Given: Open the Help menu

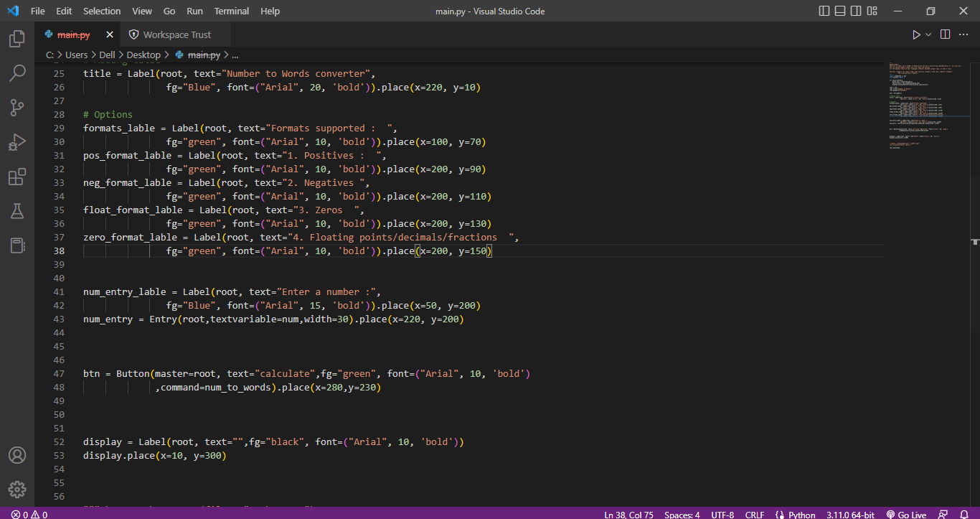Looking at the screenshot, I should [270, 11].
